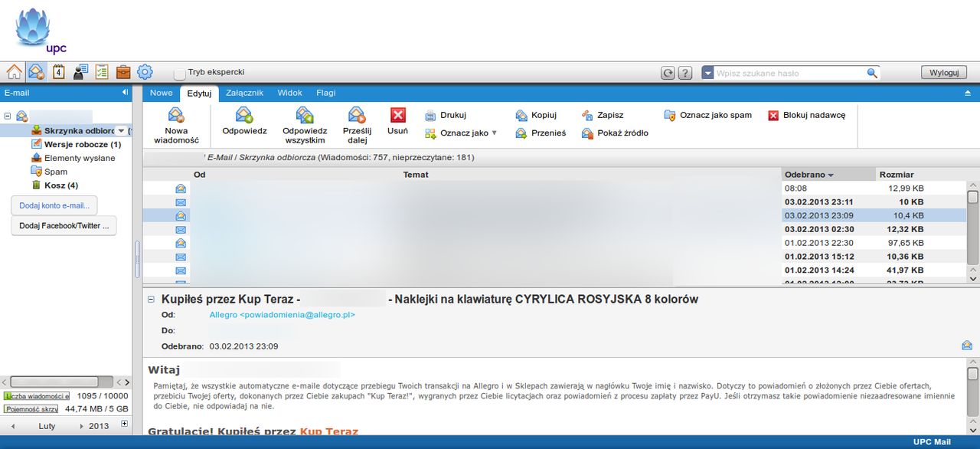
Task: Click Liczba wiadomości quota bar
Action: 37,396
